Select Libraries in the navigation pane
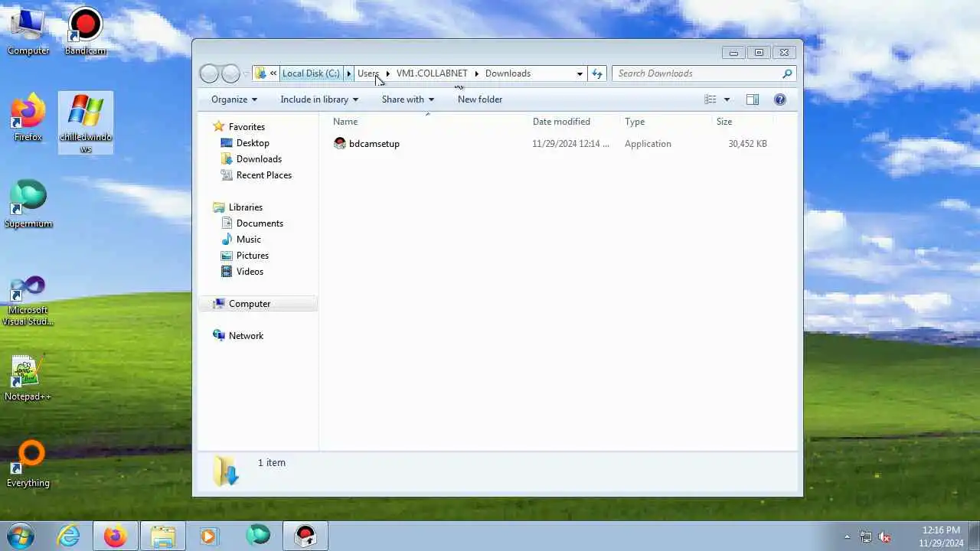This screenshot has width=980, height=551. 246,207
